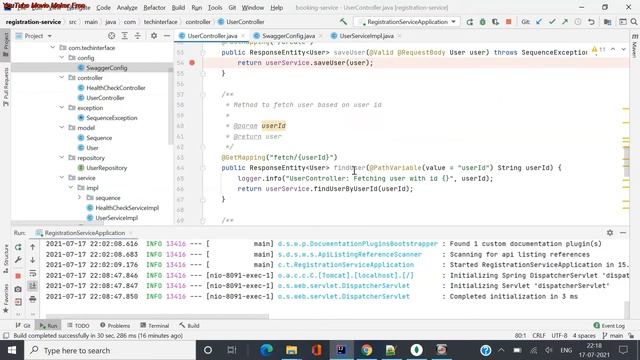Switch to SwaggerConfig.java tab
This screenshot has width=640, height=360.
[288, 36]
